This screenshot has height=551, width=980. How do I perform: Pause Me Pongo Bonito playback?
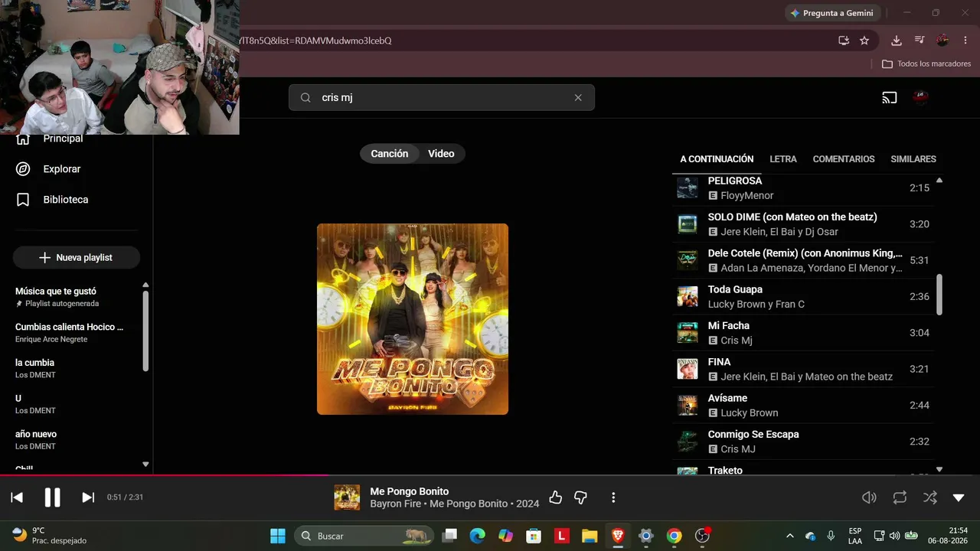coord(52,497)
